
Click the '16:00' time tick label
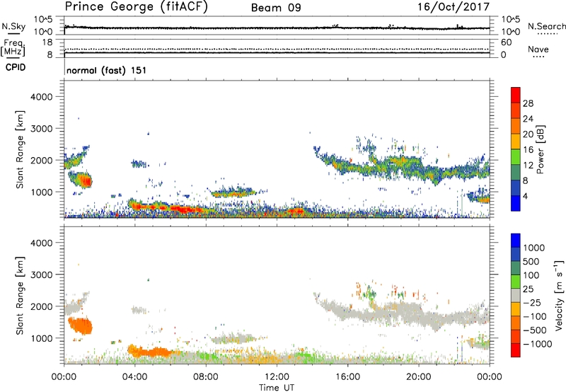click(347, 377)
